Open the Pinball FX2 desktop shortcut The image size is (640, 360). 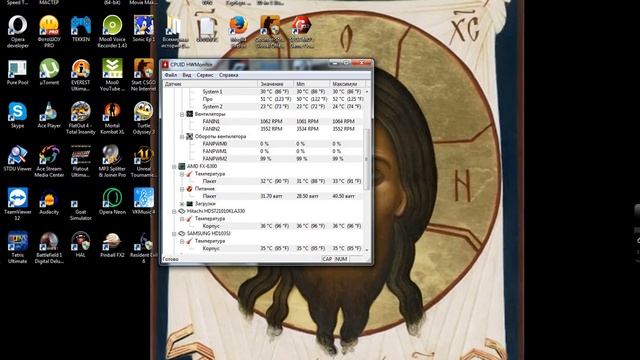tap(112, 244)
